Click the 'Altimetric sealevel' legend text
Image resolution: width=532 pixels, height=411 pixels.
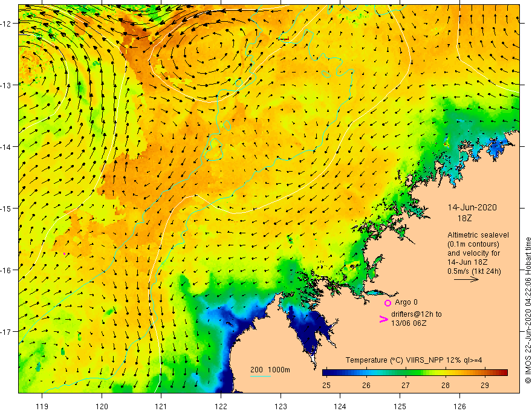(x=478, y=235)
